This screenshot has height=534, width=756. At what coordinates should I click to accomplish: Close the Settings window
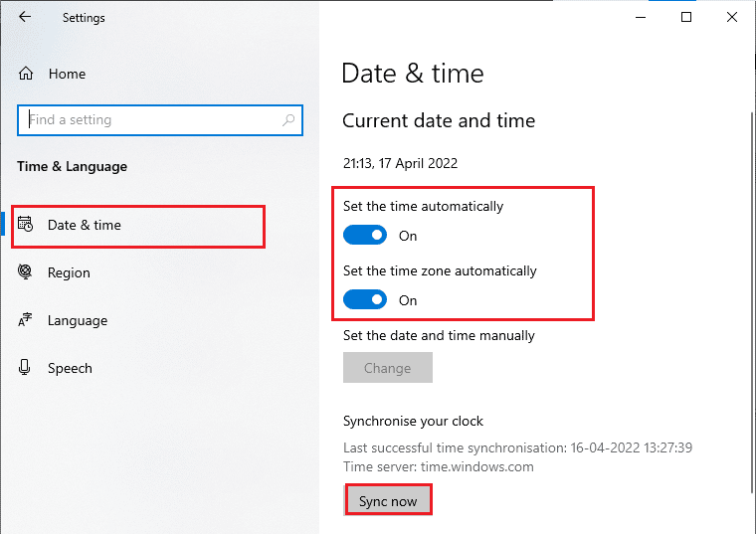[732, 17]
